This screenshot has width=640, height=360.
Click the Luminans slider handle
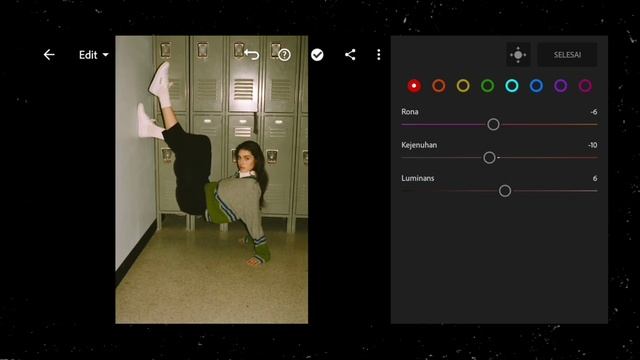pos(505,191)
